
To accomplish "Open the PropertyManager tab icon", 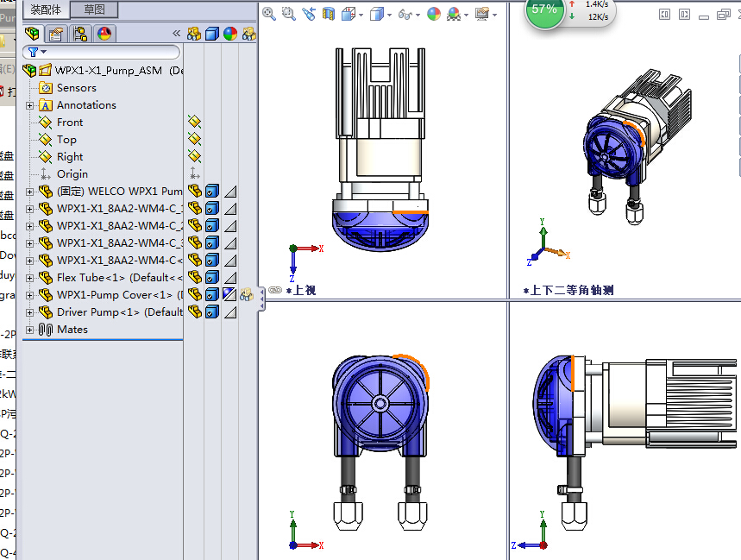I will coord(56,34).
